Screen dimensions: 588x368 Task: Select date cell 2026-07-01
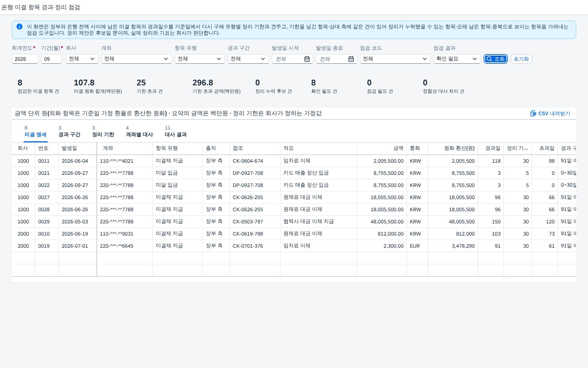click(x=78, y=246)
